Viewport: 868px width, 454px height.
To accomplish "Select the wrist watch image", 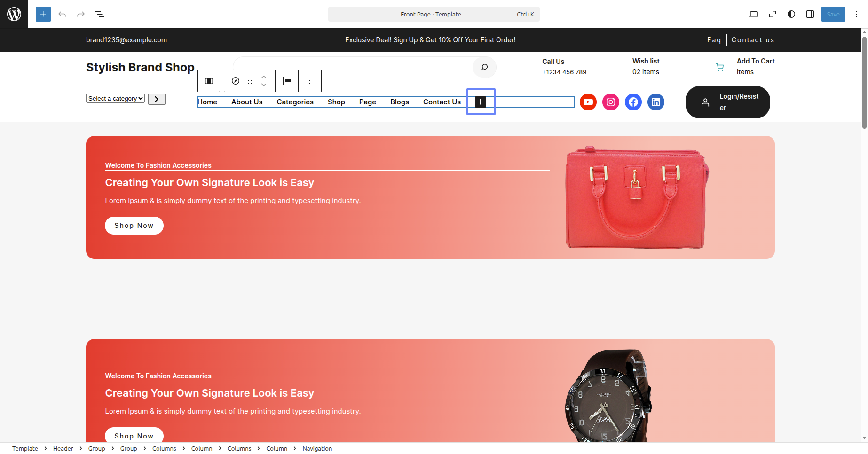I will pyautogui.click(x=608, y=396).
